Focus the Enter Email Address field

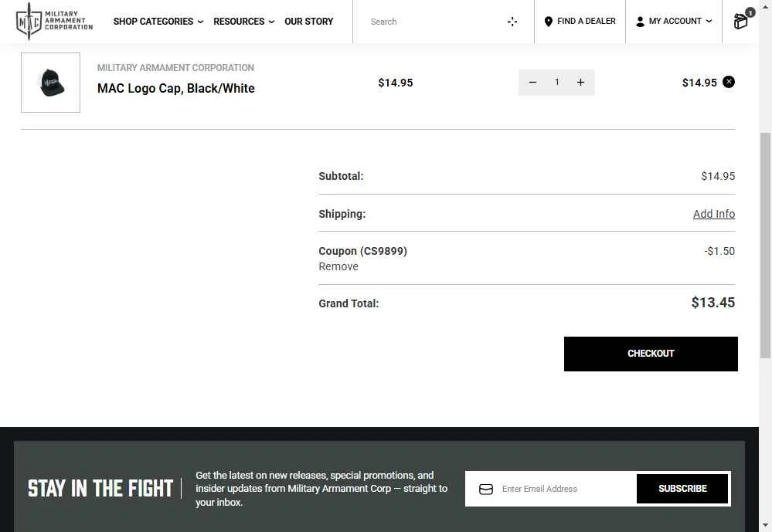click(x=566, y=489)
